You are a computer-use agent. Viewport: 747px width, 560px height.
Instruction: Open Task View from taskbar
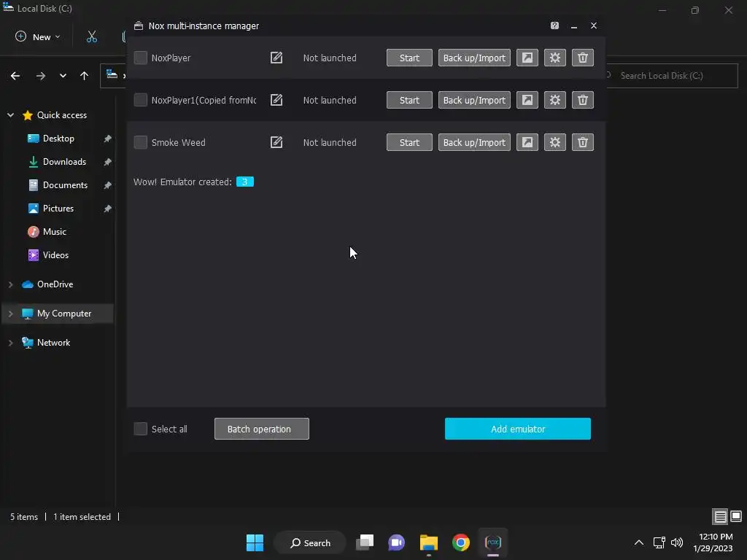coord(365,542)
